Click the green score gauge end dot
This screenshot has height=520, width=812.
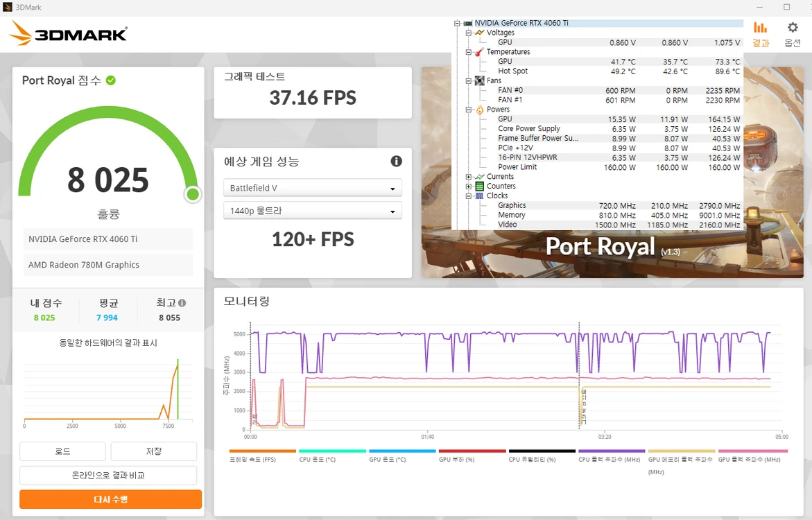click(x=193, y=194)
